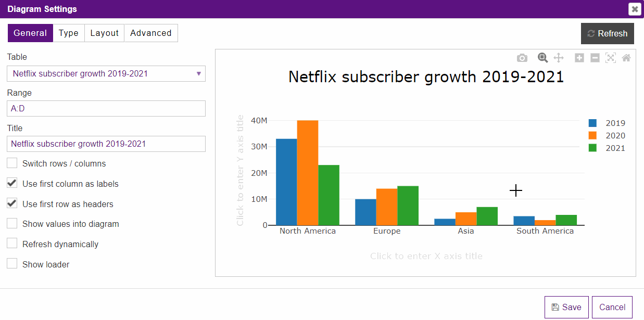The width and height of the screenshot is (644, 320).
Task: Download plot as PNG camera icon
Action: [522, 58]
